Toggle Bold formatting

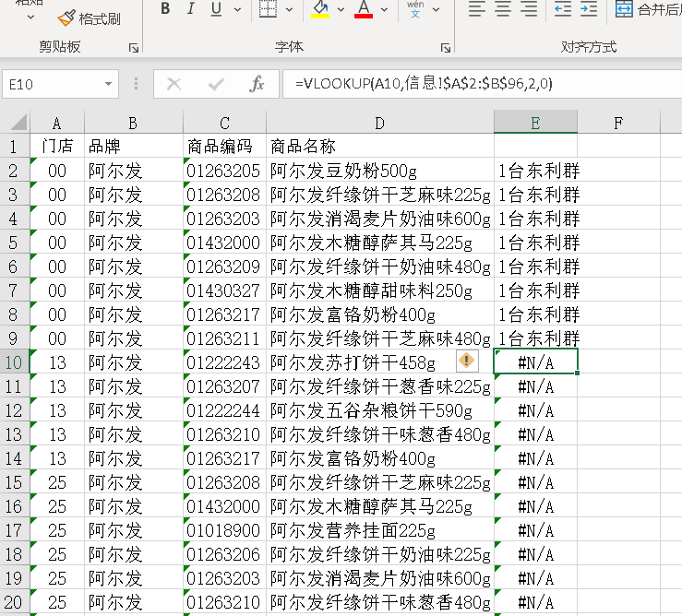coord(165,8)
